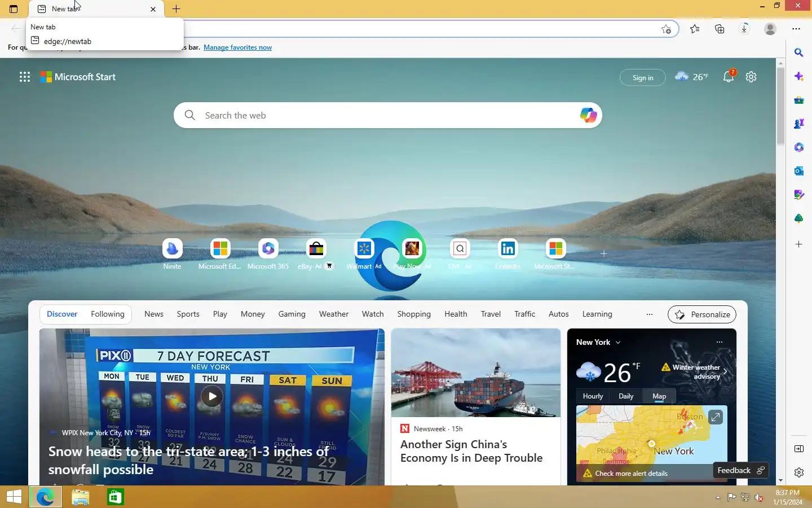Screen dimensions: 812x508
Task: Expand the New York location dropdown
Action: coord(598,342)
